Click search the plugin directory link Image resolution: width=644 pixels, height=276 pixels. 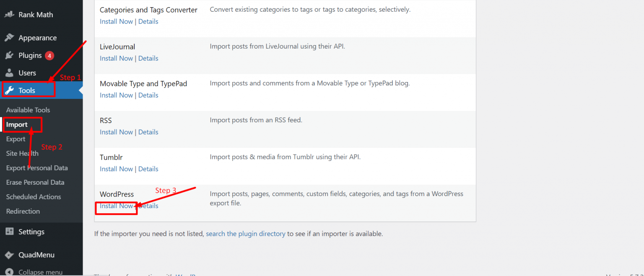246,233
